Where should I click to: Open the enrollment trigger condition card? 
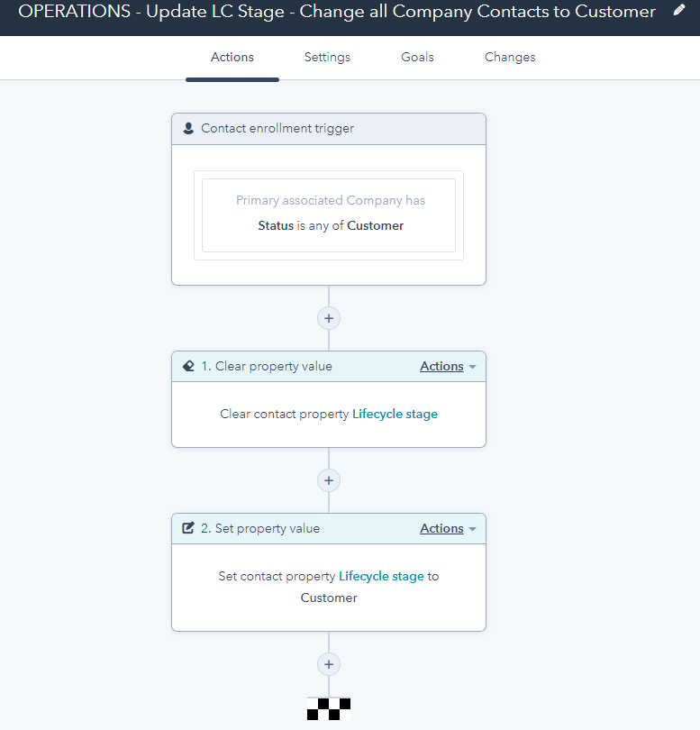pyautogui.click(x=328, y=214)
